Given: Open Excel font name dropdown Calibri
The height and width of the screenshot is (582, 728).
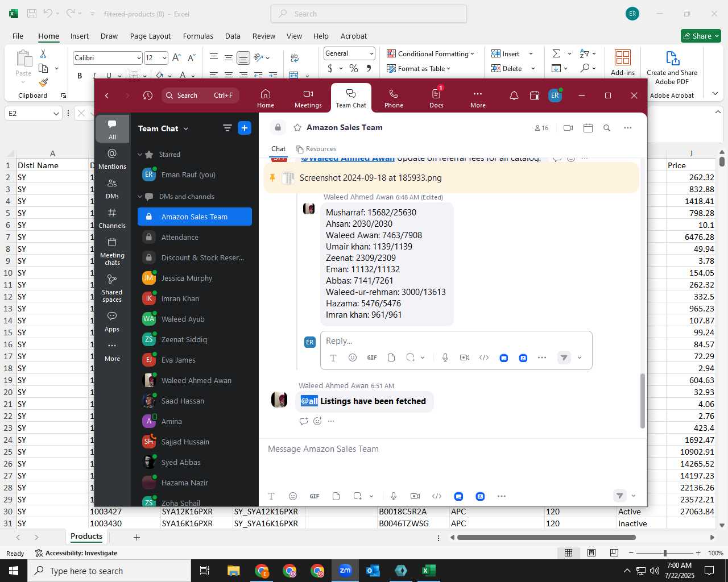Looking at the screenshot, I should (138, 58).
